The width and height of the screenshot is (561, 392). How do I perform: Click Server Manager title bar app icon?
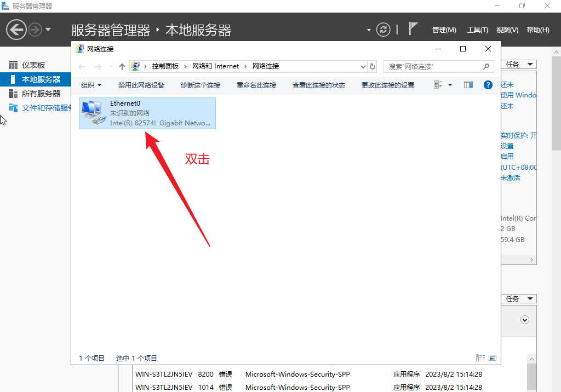point(5,6)
